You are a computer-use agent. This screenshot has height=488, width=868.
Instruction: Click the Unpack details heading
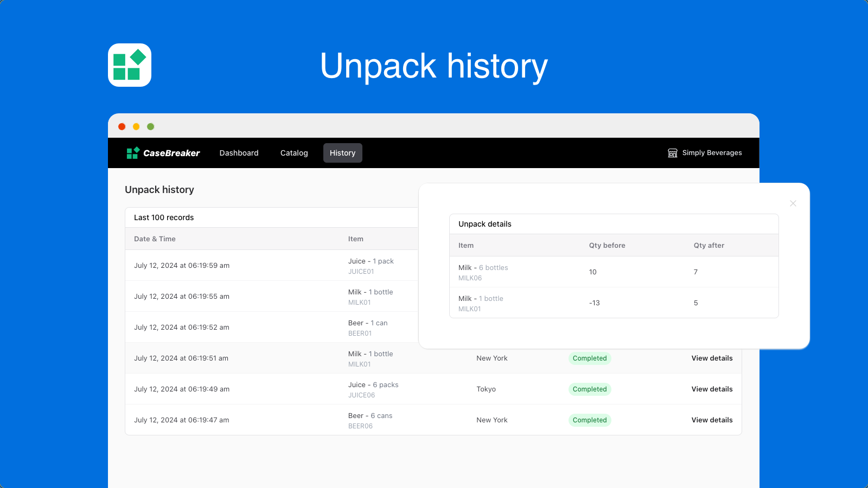[485, 224]
